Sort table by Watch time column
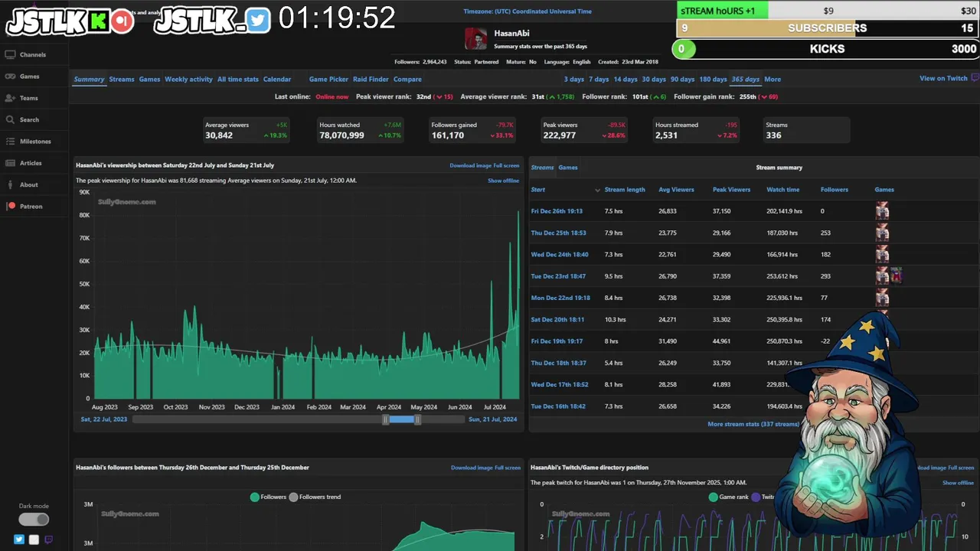 [x=782, y=190]
